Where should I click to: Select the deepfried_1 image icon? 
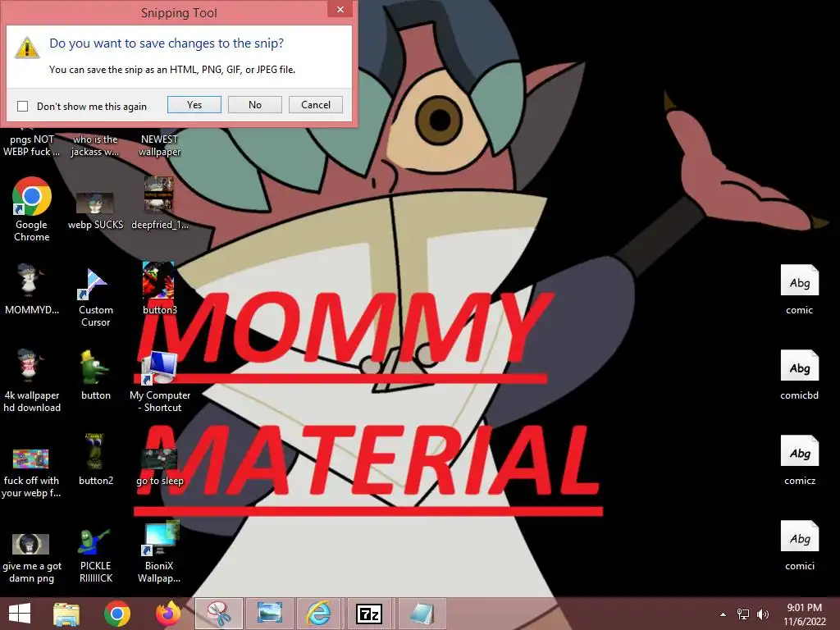[x=159, y=203]
